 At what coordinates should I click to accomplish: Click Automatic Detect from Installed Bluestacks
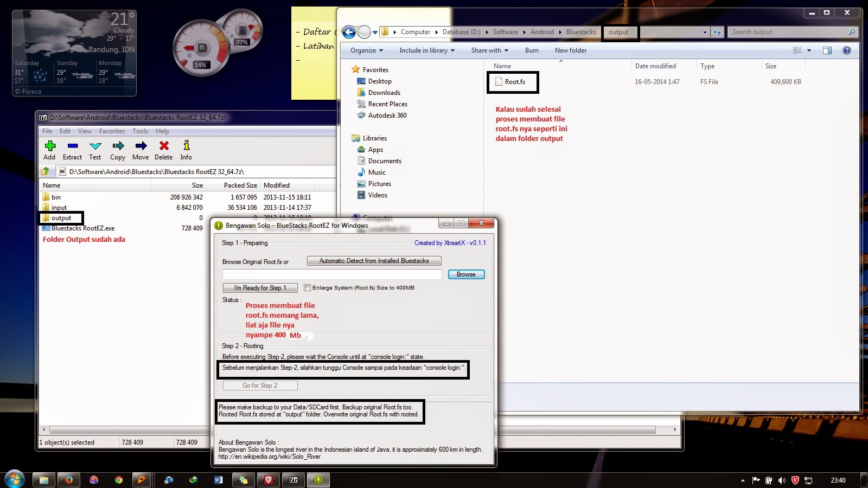click(x=374, y=261)
